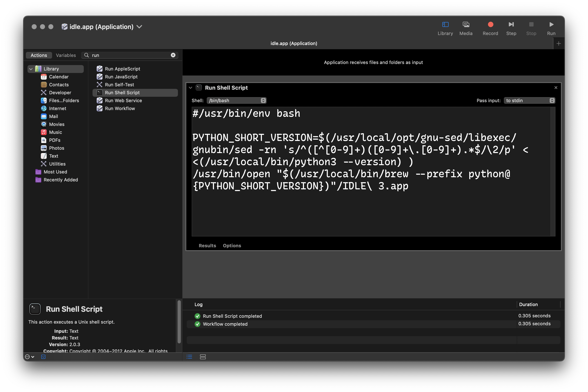Toggle the Library panel toolbar button
Screen dimensions: 588x392
click(445, 28)
